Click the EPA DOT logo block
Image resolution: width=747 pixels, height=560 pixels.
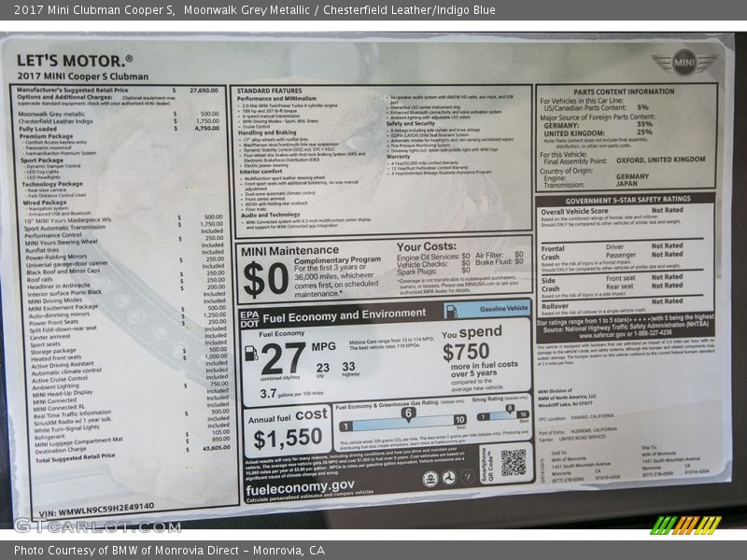pyautogui.click(x=249, y=319)
